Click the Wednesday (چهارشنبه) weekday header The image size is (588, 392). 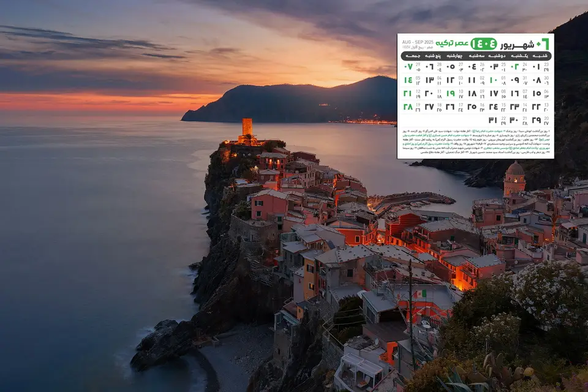point(454,56)
